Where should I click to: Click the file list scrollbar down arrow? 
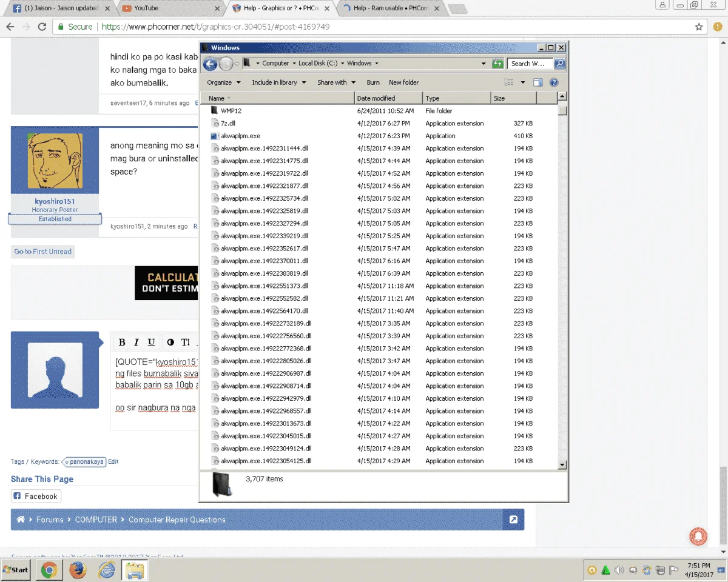[562, 465]
